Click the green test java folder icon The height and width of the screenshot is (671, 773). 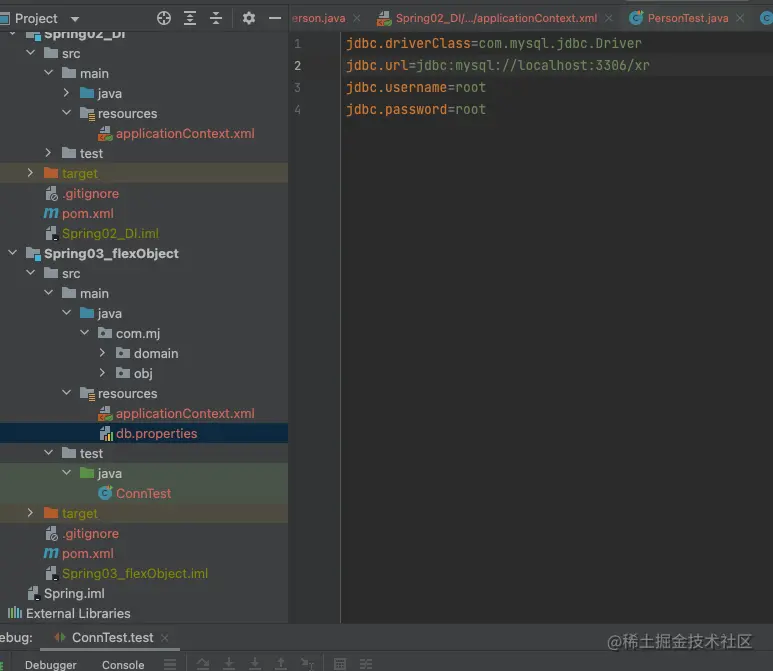[87, 472]
